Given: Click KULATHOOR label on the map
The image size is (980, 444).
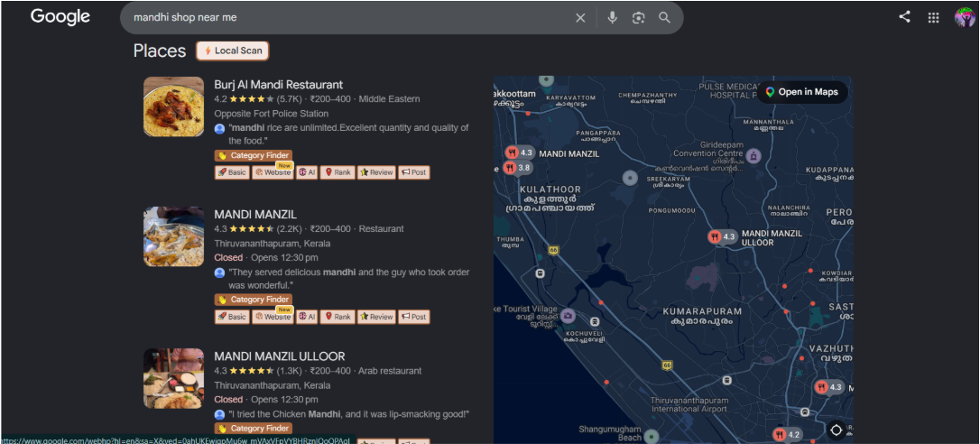Looking at the screenshot, I should tap(549, 190).
